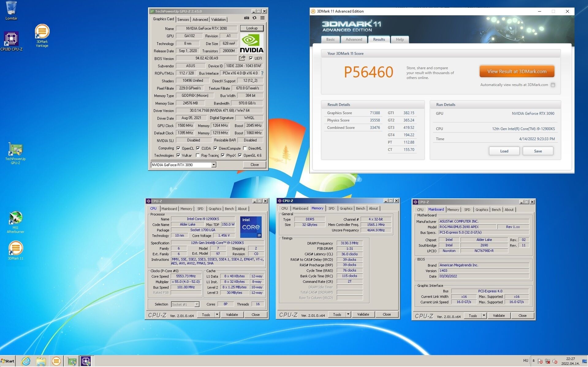Screen dimensions: 588x367
Task: Open Internet Explorer from the taskbar
Action: (26, 361)
